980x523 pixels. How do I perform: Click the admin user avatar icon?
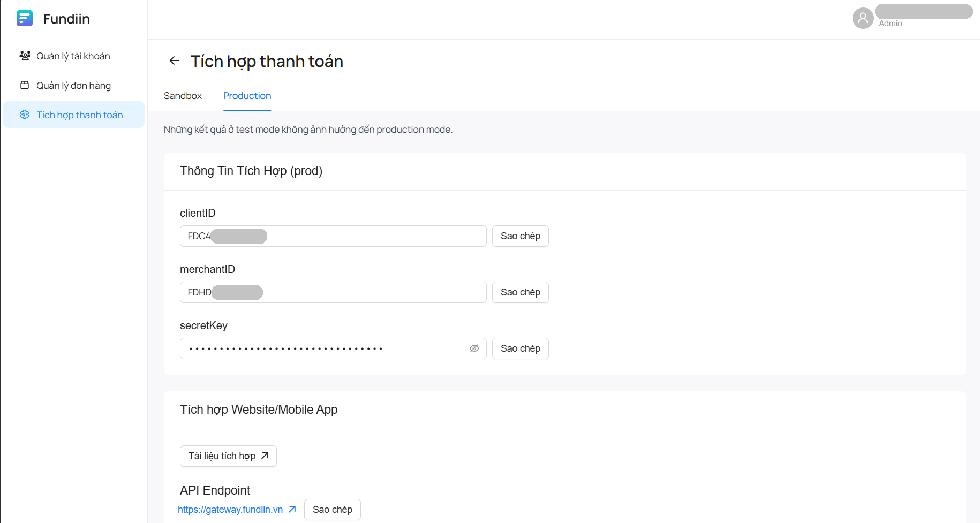point(862,18)
